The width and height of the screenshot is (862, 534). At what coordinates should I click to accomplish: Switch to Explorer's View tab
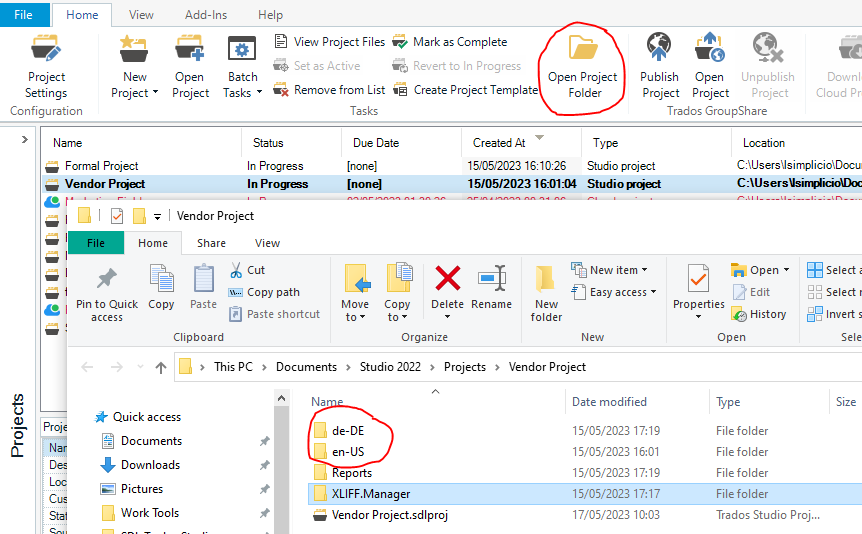point(267,243)
